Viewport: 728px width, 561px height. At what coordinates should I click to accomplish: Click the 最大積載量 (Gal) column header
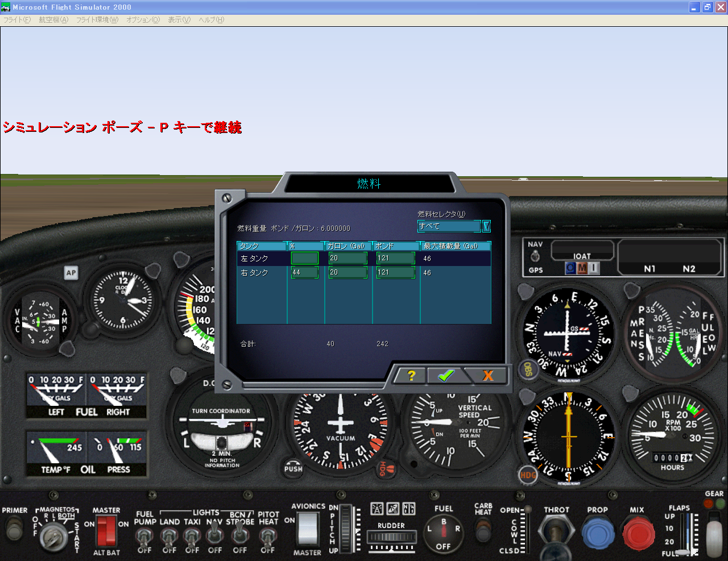click(456, 246)
